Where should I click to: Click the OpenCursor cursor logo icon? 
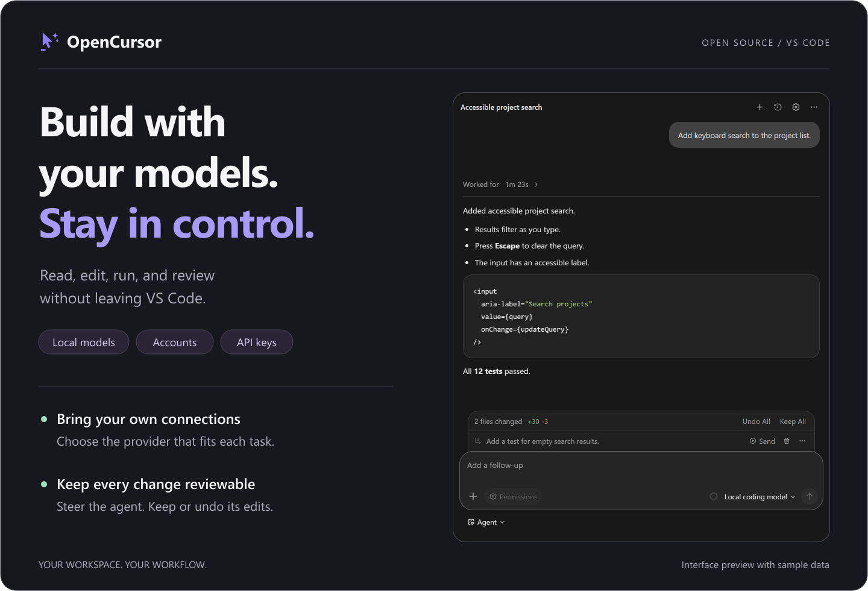click(x=49, y=42)
